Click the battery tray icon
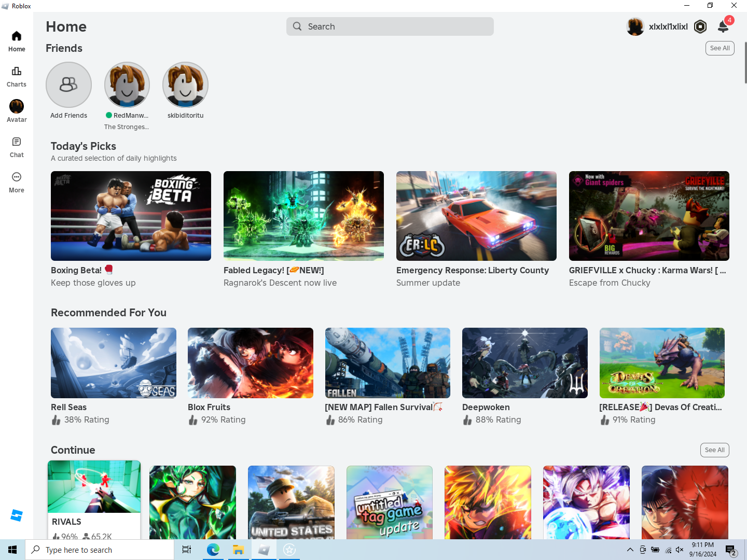This screenshot has width=747, height=560. pyautogui.click(x=655, y=550)
